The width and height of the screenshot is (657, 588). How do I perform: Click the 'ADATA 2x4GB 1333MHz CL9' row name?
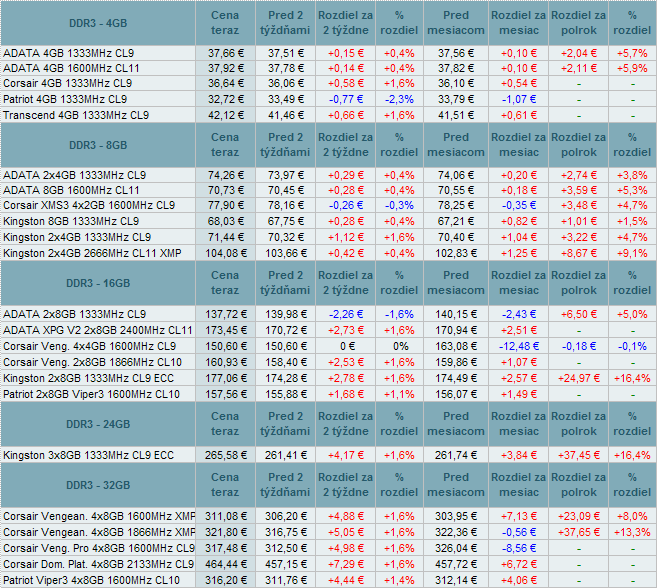click(75, 175)
